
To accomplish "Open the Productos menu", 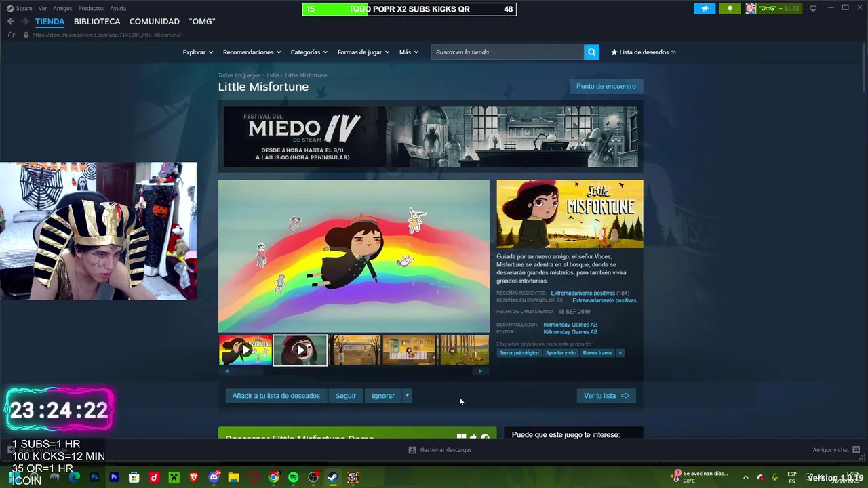I will pos(91,8).
